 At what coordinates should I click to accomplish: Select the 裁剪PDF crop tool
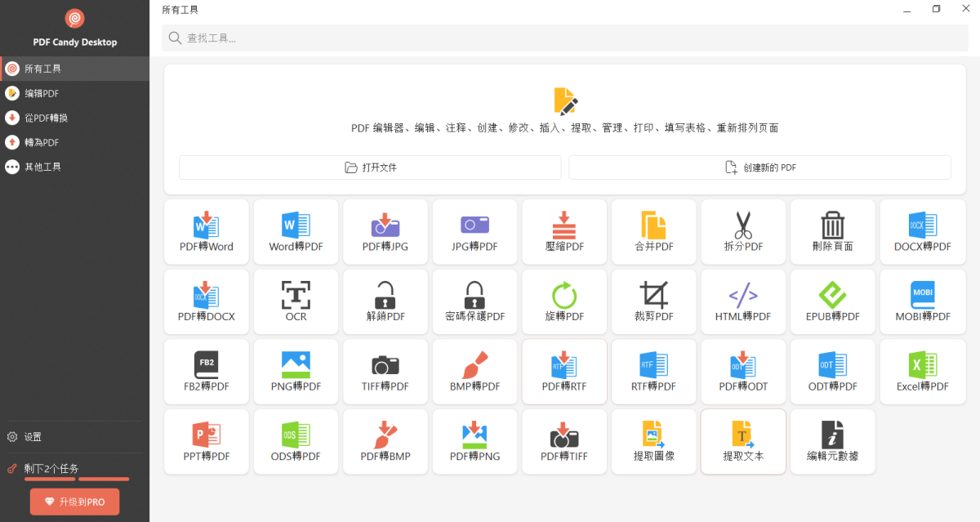coord(653,301)
